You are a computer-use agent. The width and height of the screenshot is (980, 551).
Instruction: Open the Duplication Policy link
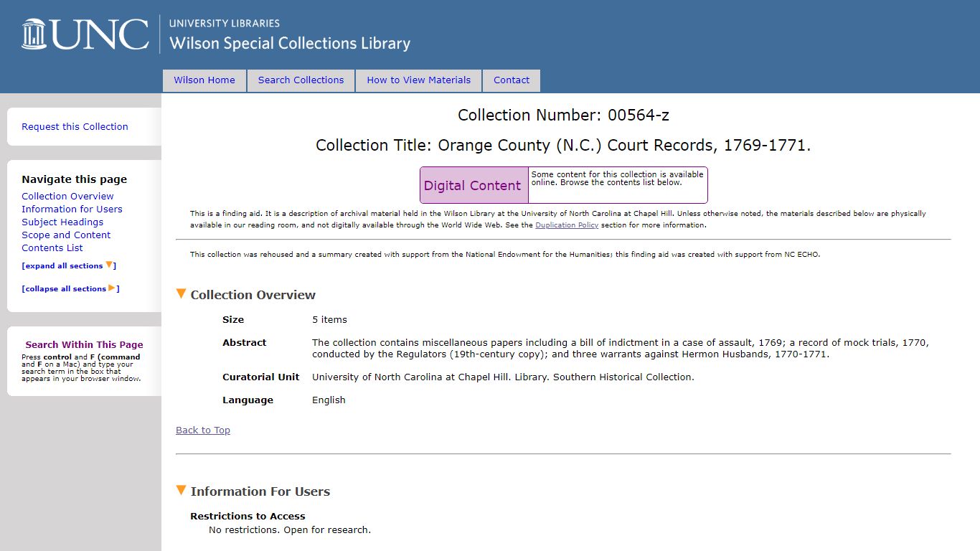(567, 225)
